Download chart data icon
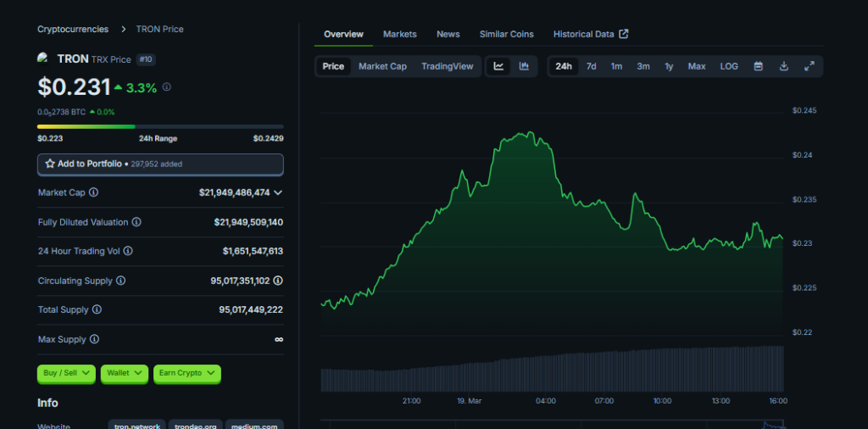868x429 pixels. [784, 66]
